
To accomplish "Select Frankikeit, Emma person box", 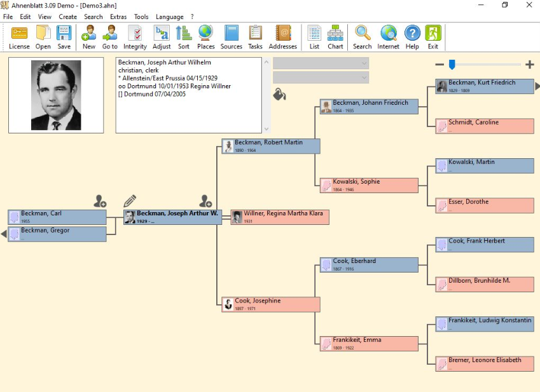I will pyautogui.click(x=369, y=344).
